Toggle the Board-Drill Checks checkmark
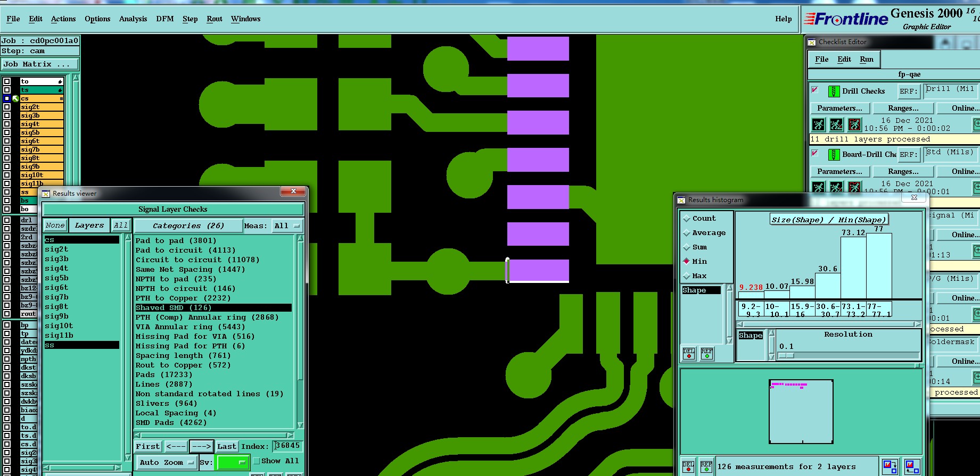 click(814, 153)
